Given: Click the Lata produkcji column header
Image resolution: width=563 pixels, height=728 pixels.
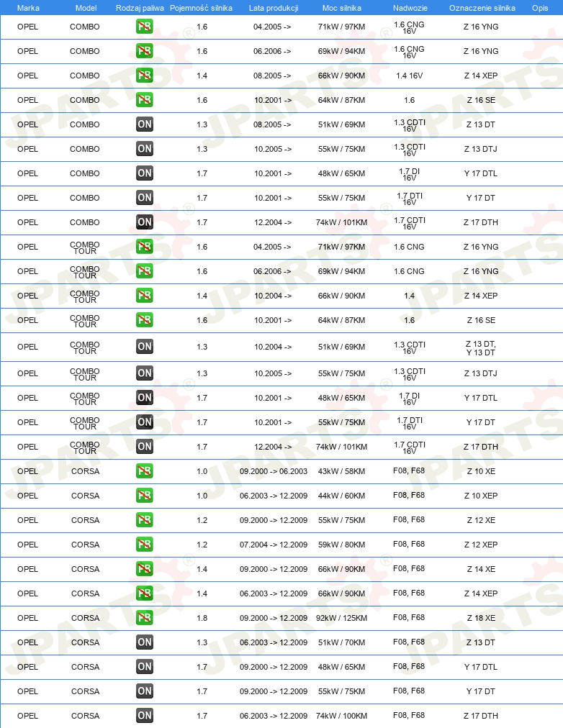Looking at the screenshot, I should [x=274, y=8].
